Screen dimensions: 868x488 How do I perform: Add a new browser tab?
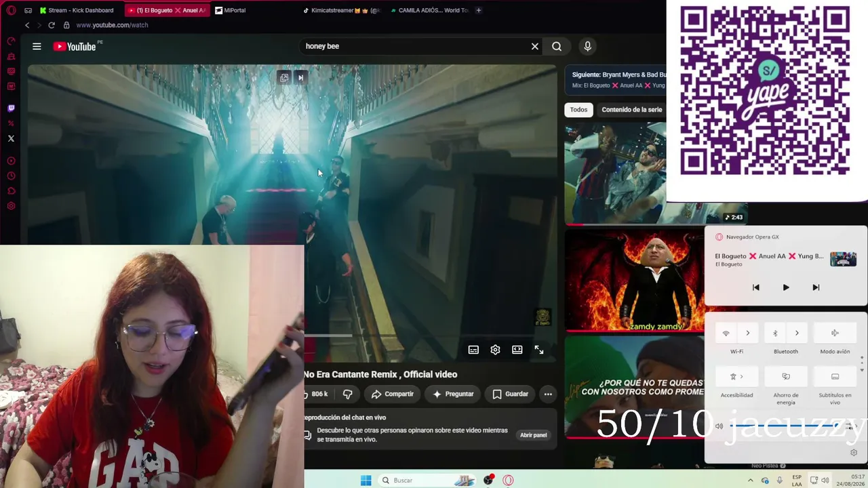(479, 10)
